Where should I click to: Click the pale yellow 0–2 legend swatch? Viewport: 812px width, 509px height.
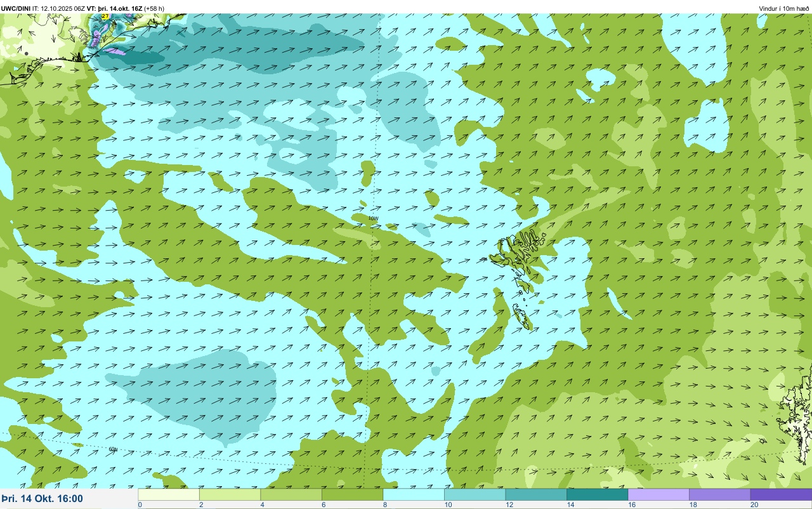[169, 494]
